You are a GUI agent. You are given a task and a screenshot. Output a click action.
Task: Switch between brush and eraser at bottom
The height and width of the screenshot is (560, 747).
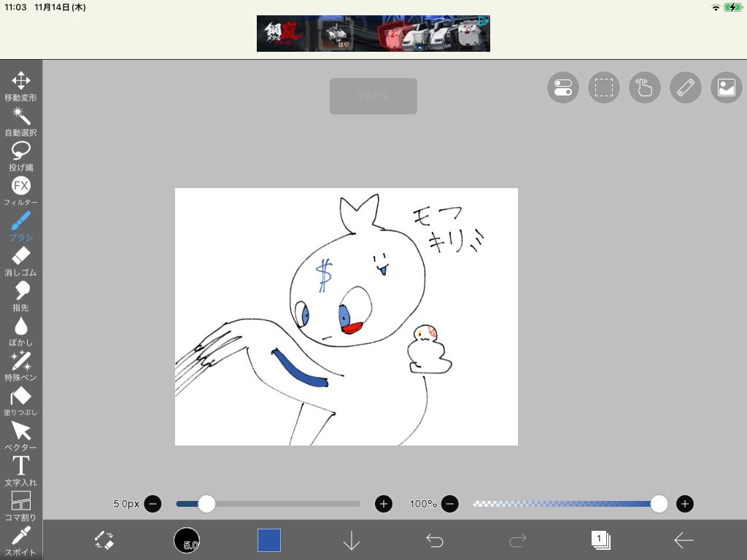click(104, 540)
